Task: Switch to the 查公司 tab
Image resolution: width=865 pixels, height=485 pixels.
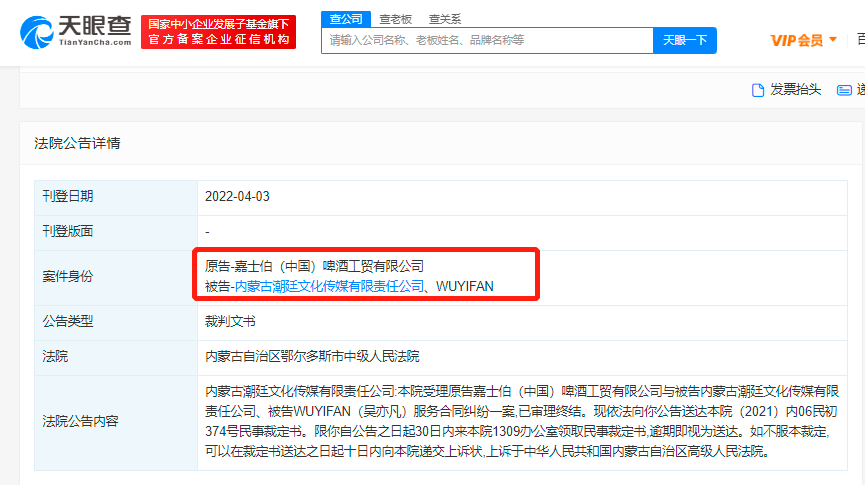Action: coord(346,19)
